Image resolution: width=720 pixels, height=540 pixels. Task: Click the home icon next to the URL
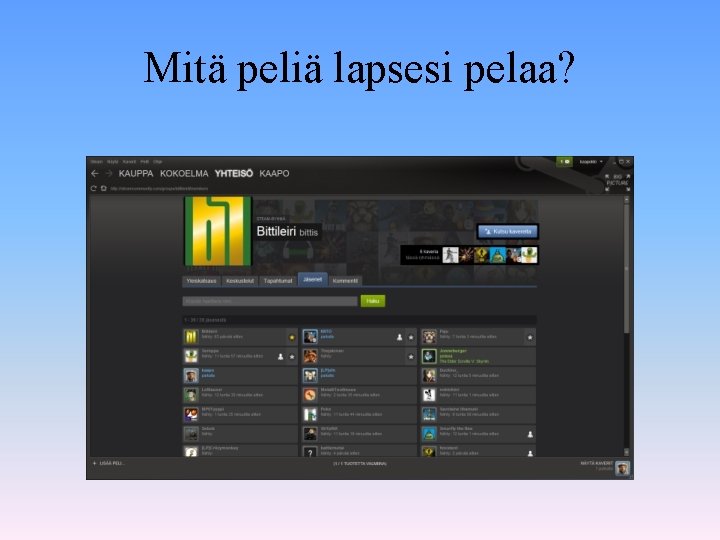pos(103,188)
